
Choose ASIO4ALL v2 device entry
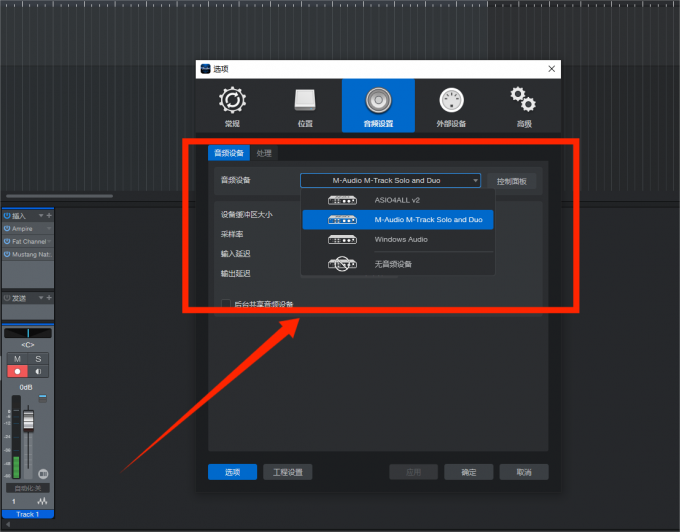tap(398, 200)
